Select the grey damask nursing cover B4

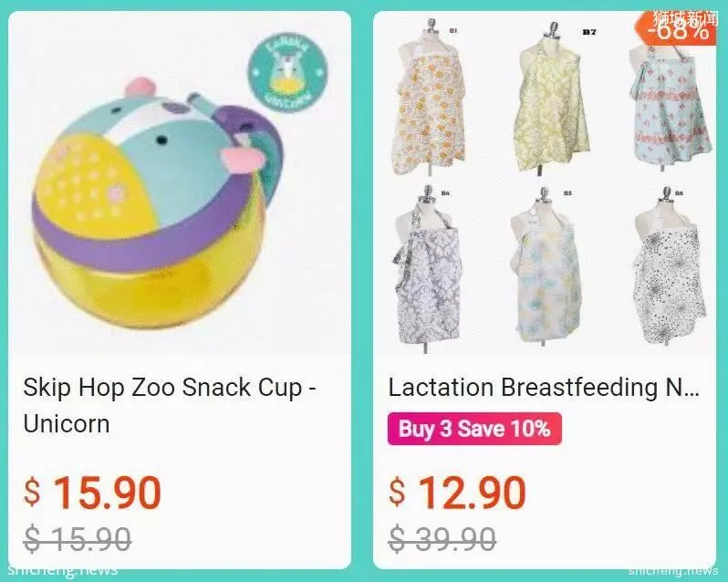428,269
